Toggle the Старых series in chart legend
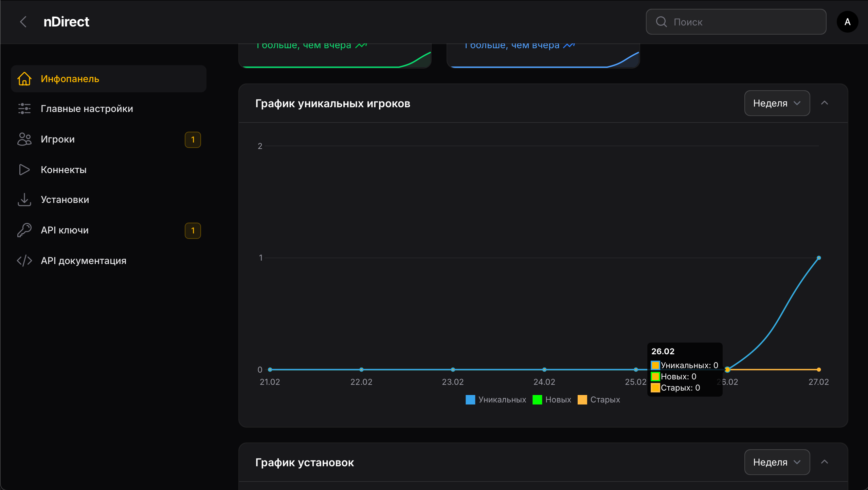Screen dimensions: 868x490 point(599,400)
